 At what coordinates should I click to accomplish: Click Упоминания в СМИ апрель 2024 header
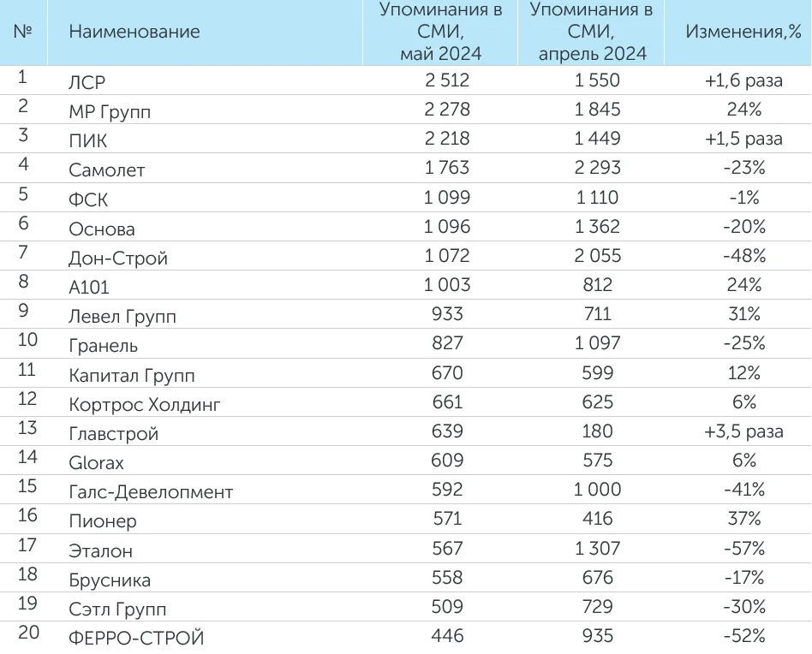coord(591,32)
